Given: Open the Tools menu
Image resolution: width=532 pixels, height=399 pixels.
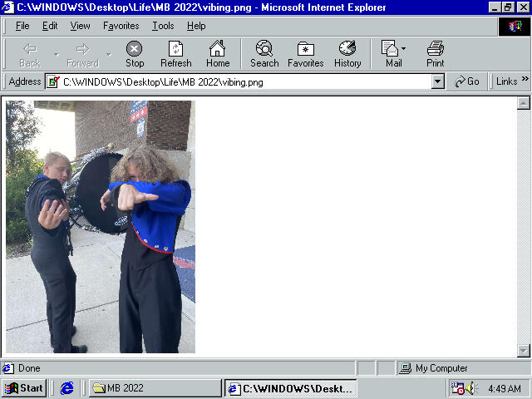Looking at the screenshot, I should (163, 26).
